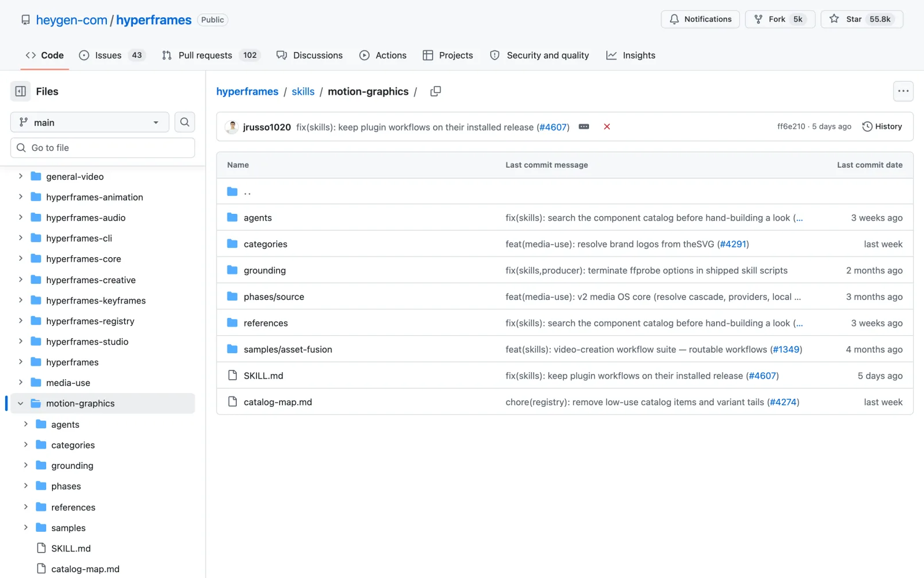This screenshot has width=924, height=578.
Task: Open the Projects tab
Action: 448,55
